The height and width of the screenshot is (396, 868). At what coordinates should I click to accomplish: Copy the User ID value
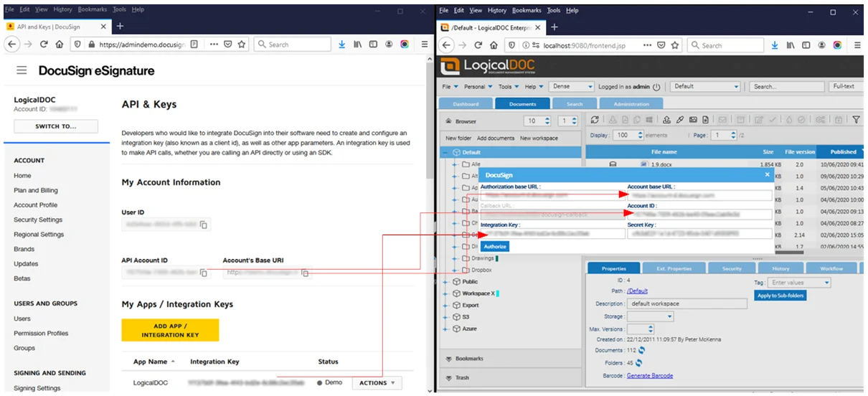click(204, 225)
